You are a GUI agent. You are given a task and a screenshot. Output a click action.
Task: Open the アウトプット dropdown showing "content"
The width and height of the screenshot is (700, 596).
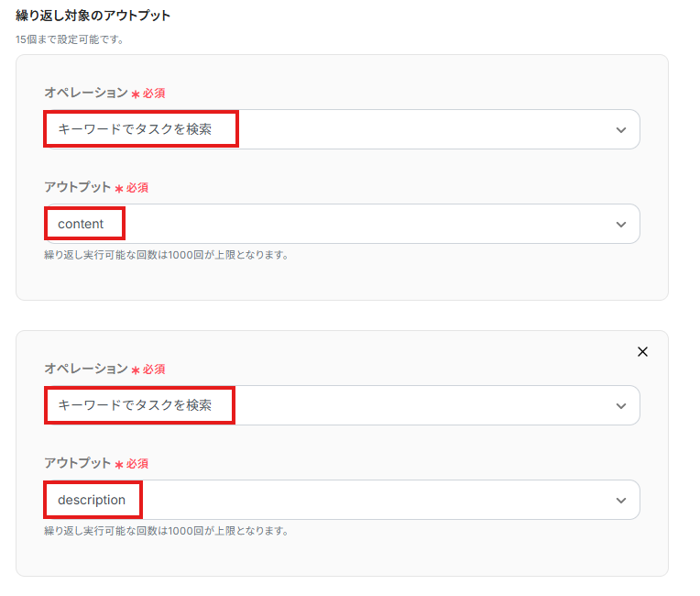(341, 224)
